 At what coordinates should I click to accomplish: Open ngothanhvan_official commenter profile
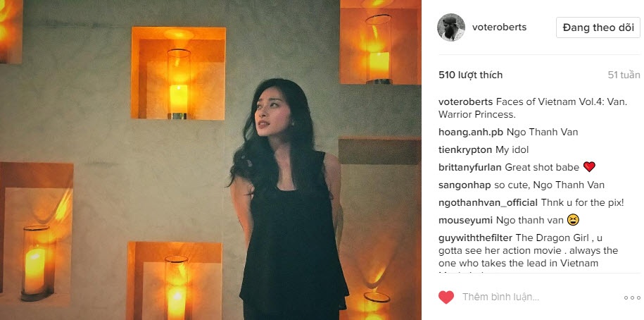[x=488, y=203]
